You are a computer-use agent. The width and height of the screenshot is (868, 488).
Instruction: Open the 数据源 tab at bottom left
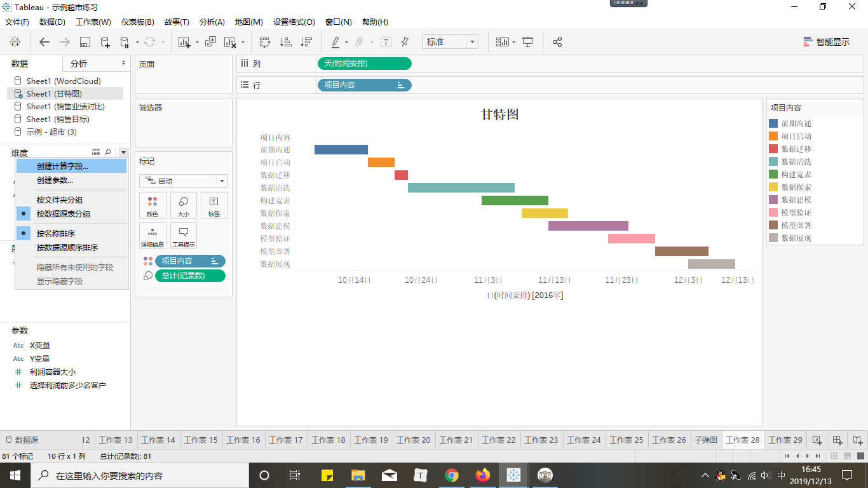pos(22,440)
